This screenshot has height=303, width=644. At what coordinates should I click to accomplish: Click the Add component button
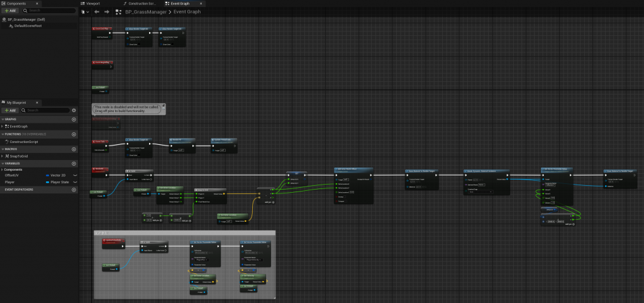(x=9, y=11)
